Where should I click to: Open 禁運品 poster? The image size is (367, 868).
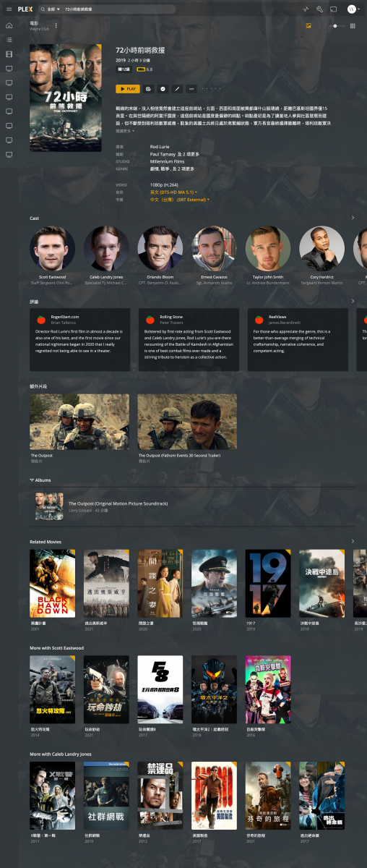(160, 796)
